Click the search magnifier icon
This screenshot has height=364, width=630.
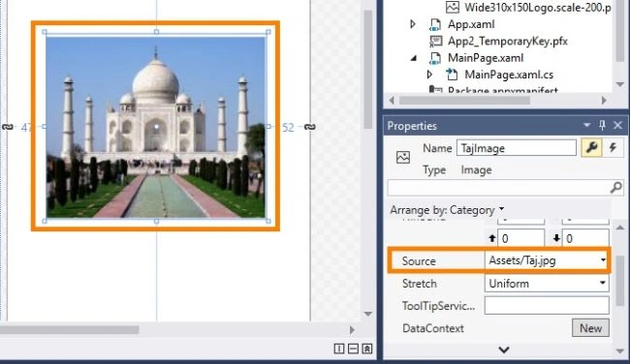tap(615, 188)
